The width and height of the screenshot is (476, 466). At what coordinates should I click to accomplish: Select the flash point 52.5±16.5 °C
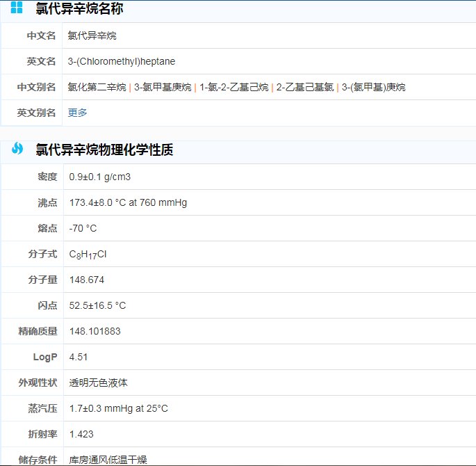(x=97, y=305)
